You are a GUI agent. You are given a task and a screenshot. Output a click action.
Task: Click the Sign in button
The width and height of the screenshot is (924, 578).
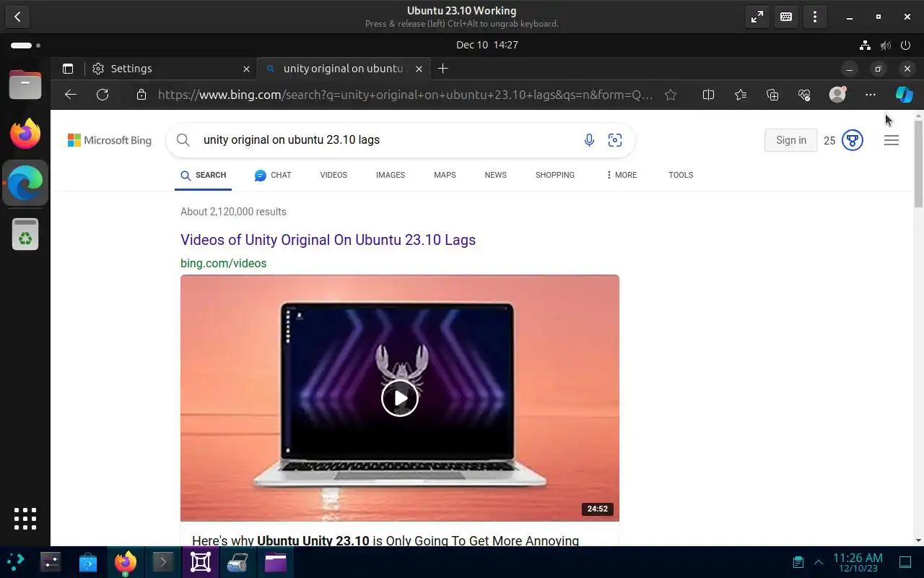click(x=791, y=140)
